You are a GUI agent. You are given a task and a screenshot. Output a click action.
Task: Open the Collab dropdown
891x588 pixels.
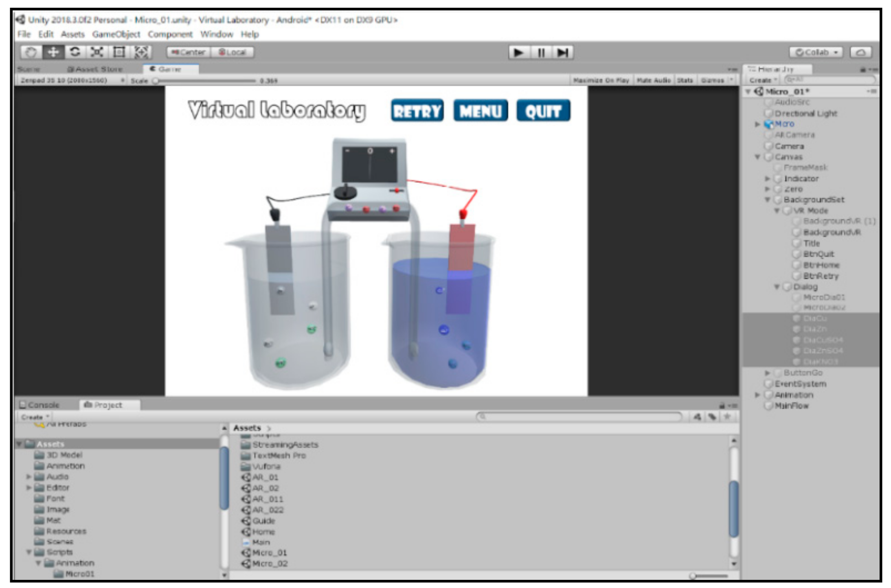[x=816, y=53]
